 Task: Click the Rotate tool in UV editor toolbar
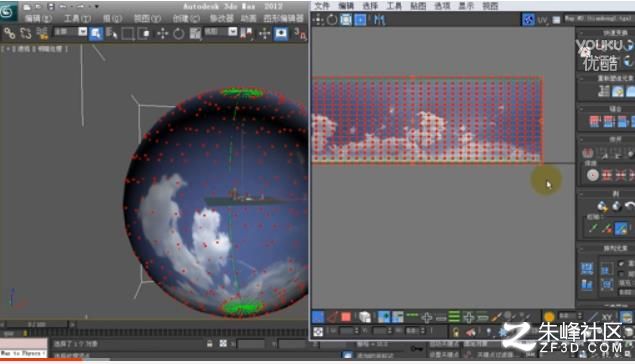tap(332, 19)
